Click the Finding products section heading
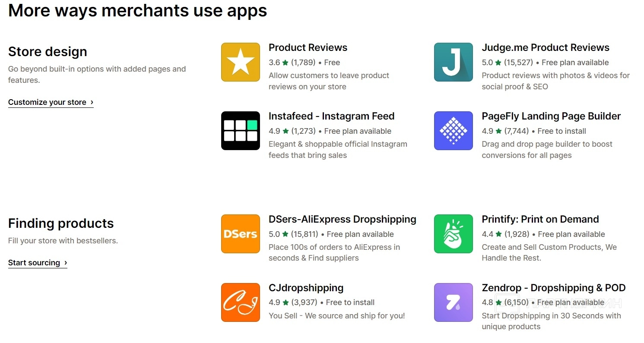Image resolution: width=644 pixels, height=343 pixels. (61, 223)
